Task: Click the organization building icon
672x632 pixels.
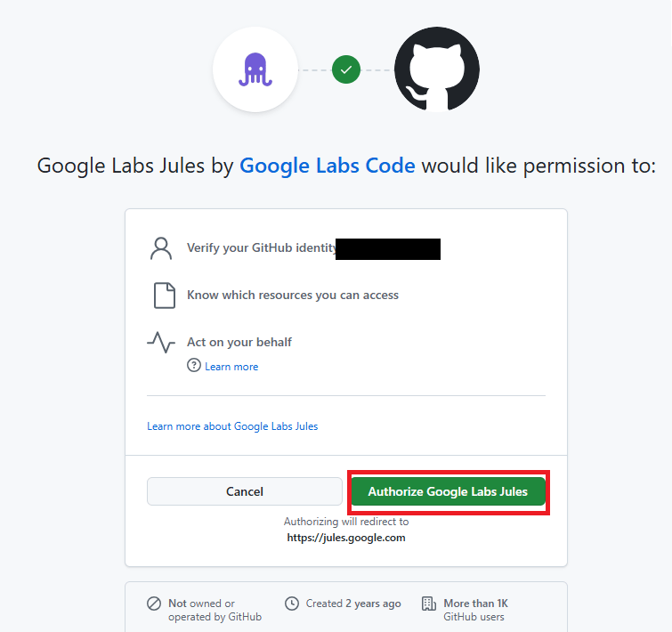Action: [429, 604]
